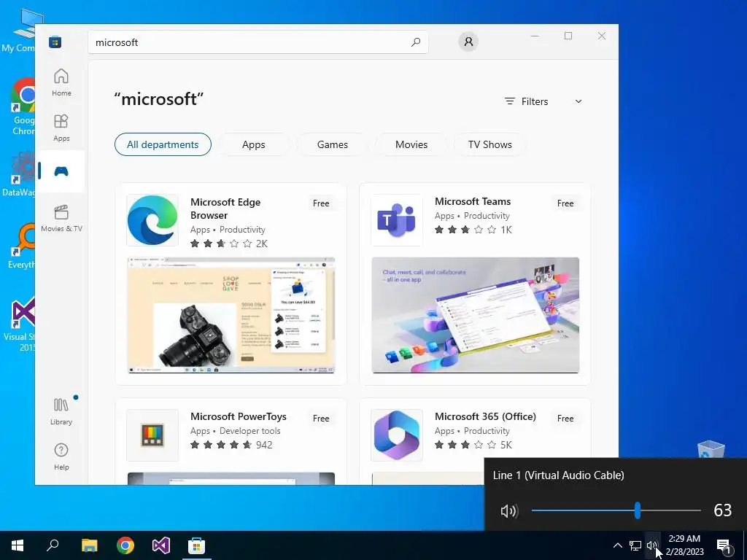The width and height of the screenshot is (747, 560).
Task: Click the Microsoft PowerToys title text
Action: pyautogui.click(x=239, y=416)
